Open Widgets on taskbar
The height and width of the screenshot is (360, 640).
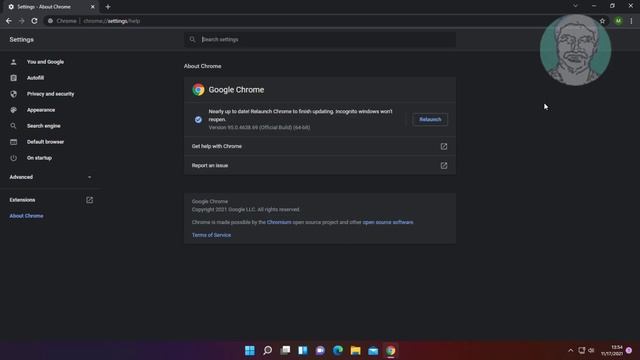pos(303,350)
